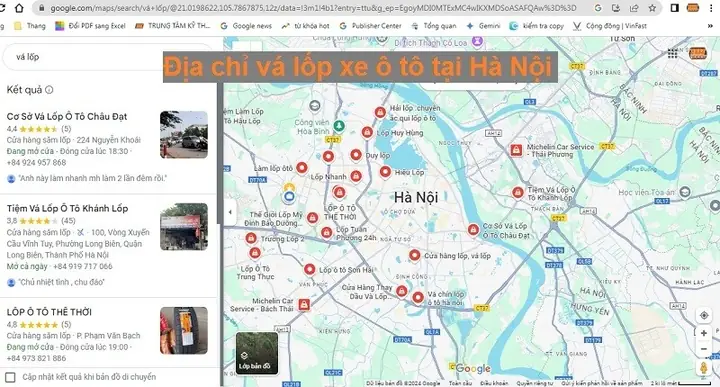Viewport: 720px width, 387px height.
Task: Open the Khánh Lốp result photo thumbnail
Action: tap(184, 226)
